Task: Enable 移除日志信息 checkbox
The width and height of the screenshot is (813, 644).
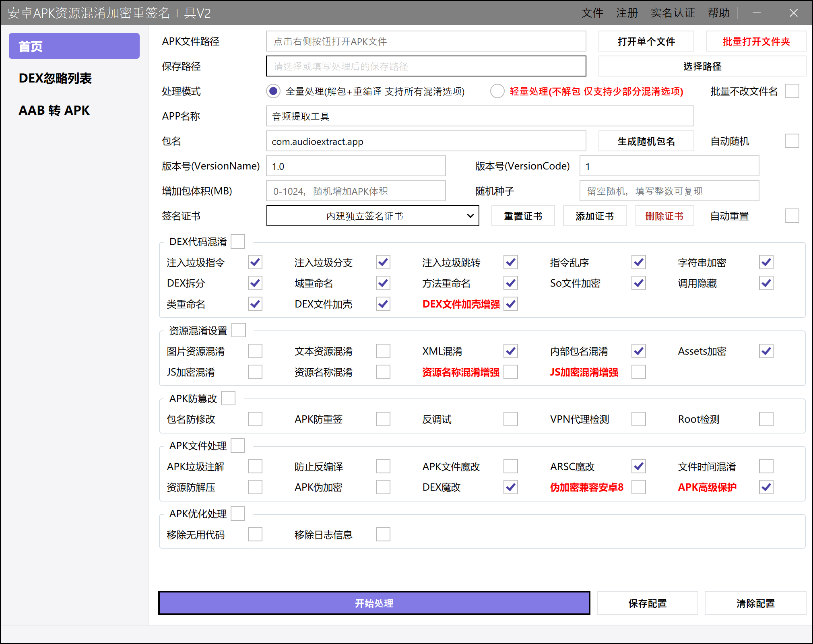Action: click(x=383, y=535)
